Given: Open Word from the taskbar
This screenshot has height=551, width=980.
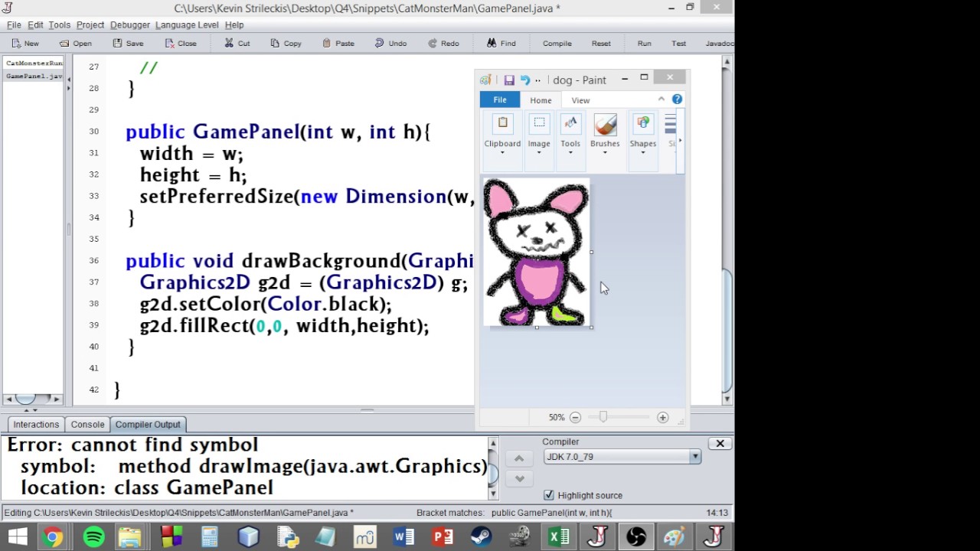Looking at the screenshot, I should 403,536.
